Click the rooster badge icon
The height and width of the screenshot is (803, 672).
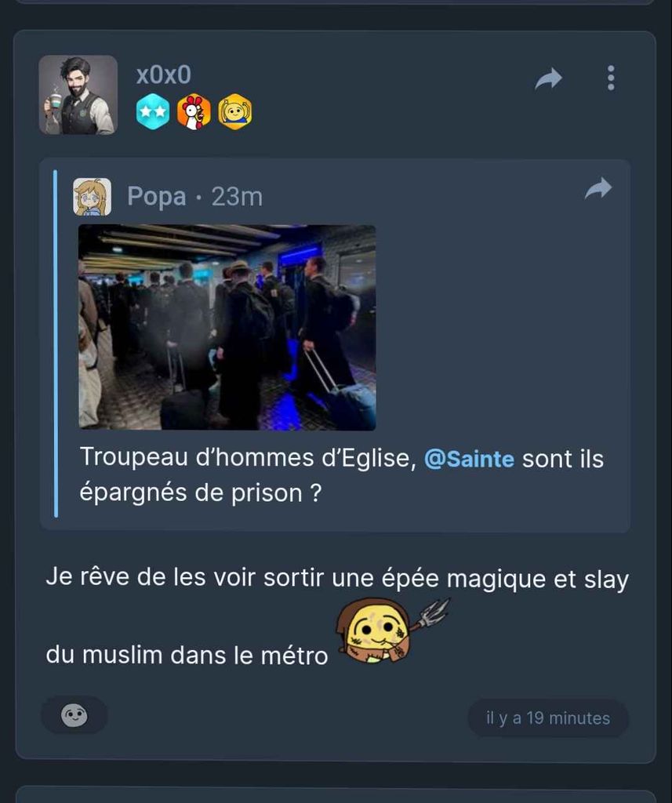click(x=194, y=111)
